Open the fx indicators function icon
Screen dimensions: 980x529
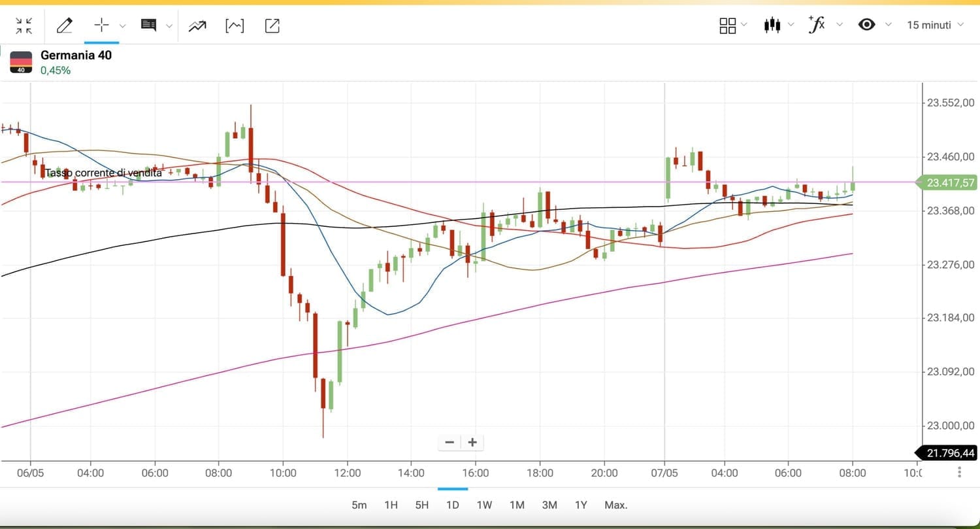(x=817, y=25)
